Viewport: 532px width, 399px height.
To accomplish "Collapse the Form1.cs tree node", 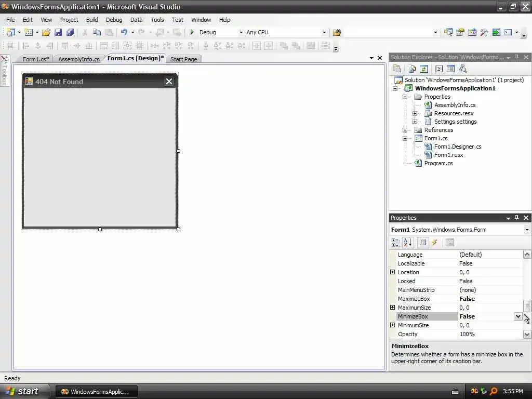I will [405, 138].
